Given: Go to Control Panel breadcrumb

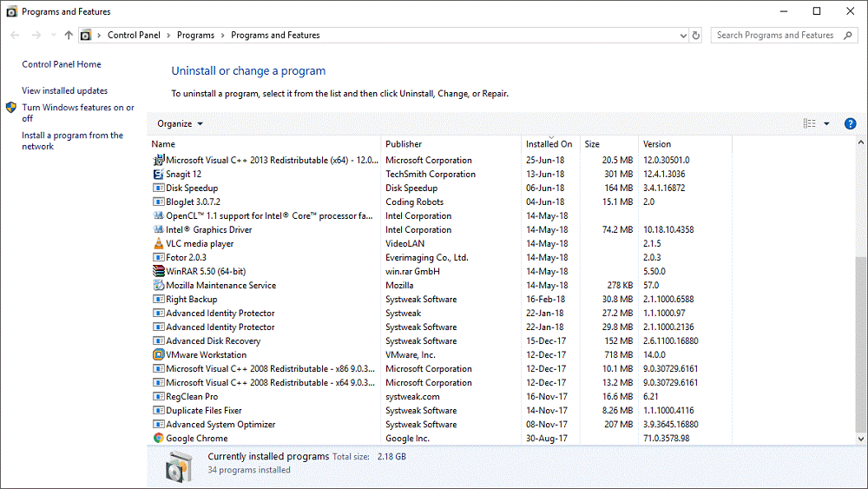Looking at the screenshot, I should pyautogui.click(x=134, y=35).
